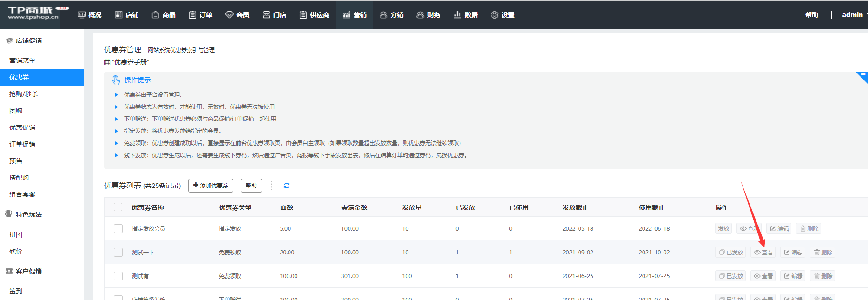Screen dimensions: 868x300
Task: Click the 添加优惠券 button
Action: 210,186
